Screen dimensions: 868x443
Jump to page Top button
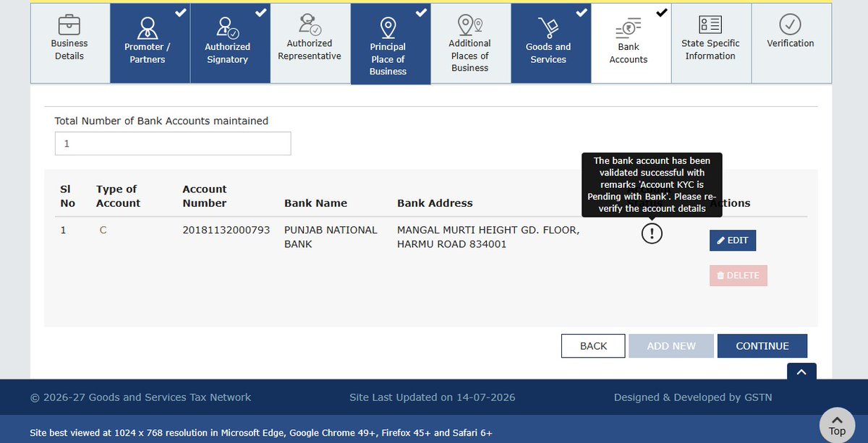tap(837, 425)
